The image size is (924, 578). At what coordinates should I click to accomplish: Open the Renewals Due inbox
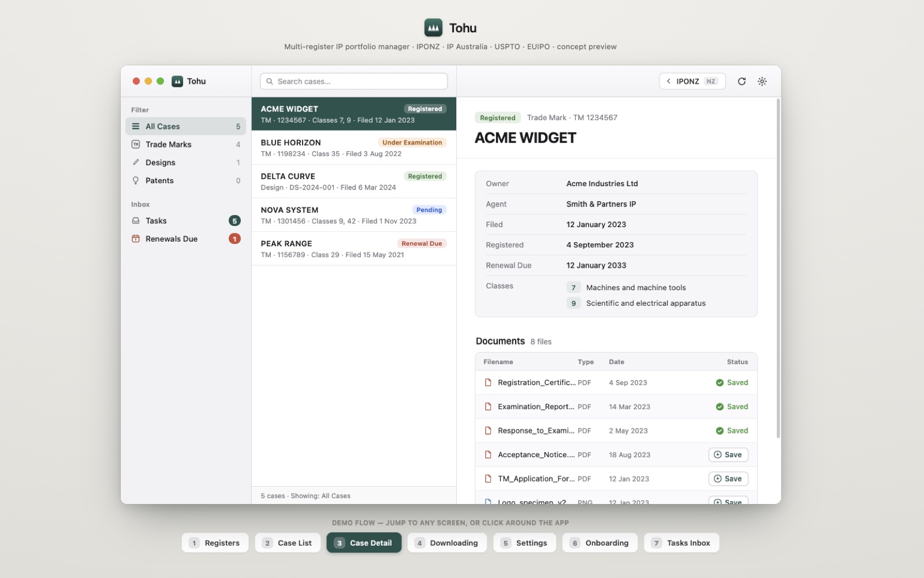pyautogui.click(x=185, y=239)
